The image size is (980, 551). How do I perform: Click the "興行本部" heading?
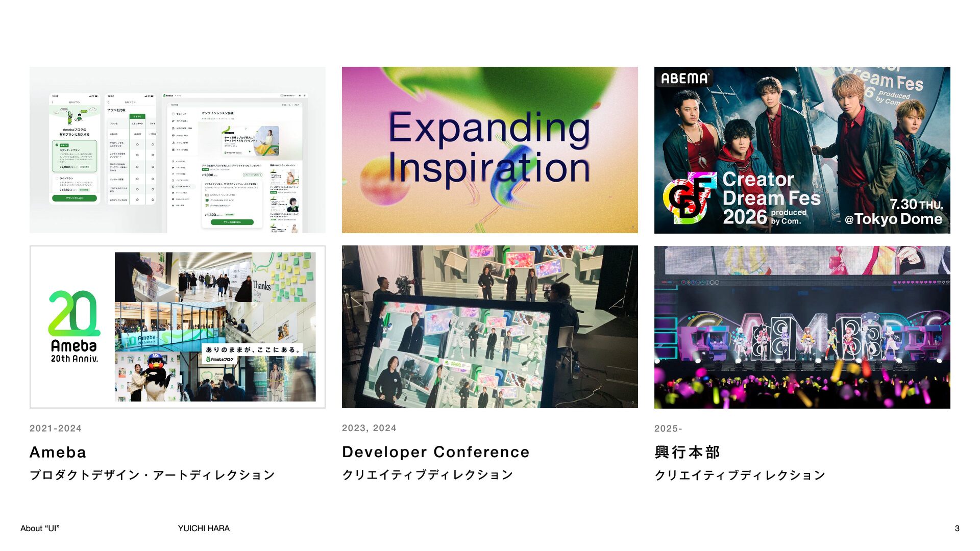(687, 452)
